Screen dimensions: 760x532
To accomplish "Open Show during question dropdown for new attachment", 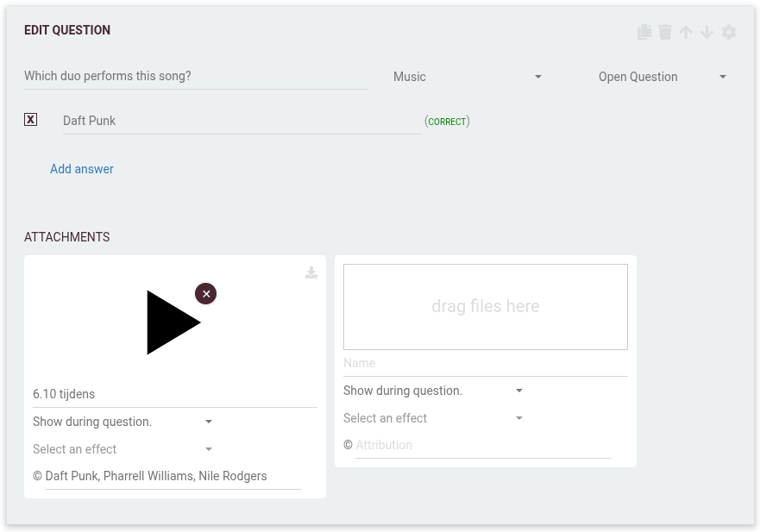I will click(x=433, y=391).
